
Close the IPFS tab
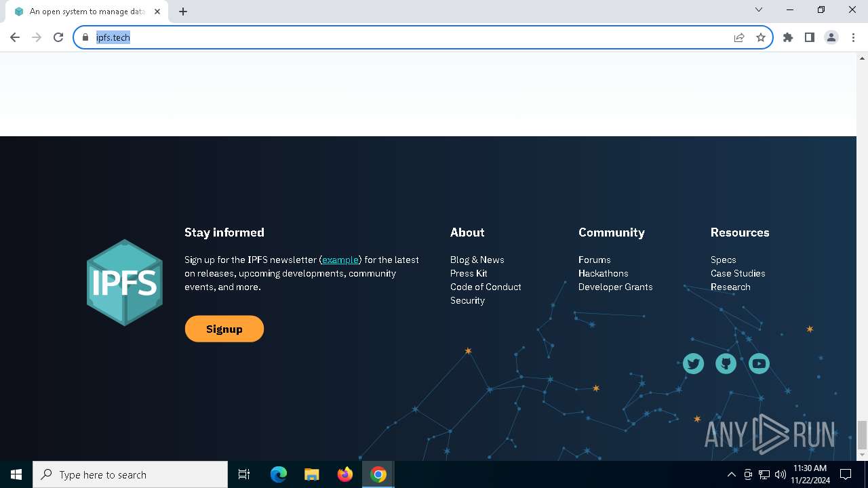pos(157,12)
